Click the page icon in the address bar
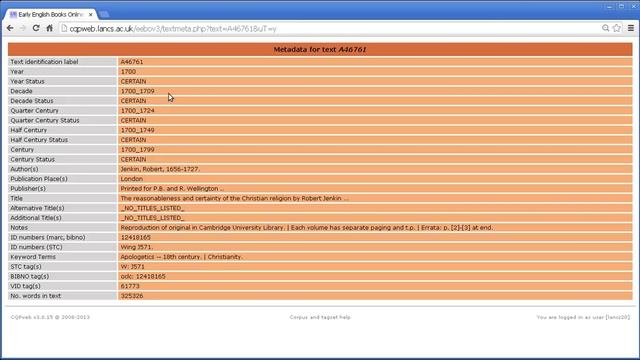 pos(64,29)
